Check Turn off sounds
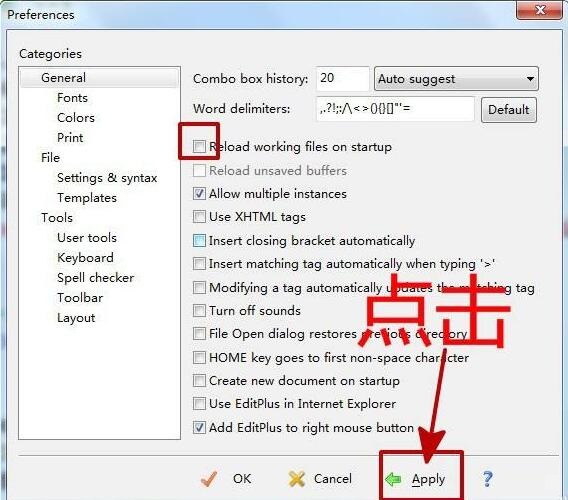Image resolution: width=568 pixels, height=500 pixels. 199,311
